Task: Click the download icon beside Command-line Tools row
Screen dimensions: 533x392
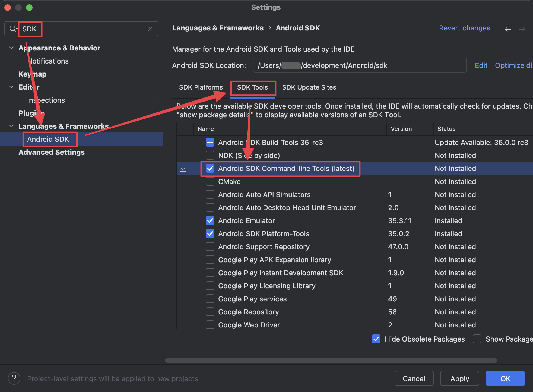Action: tap(183, 168)
